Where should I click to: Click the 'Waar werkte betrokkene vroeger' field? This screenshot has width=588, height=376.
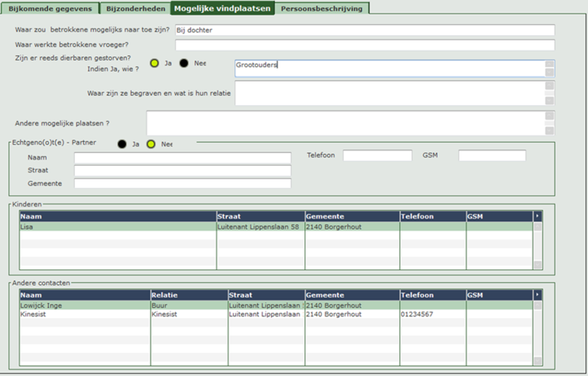point(365,46)
